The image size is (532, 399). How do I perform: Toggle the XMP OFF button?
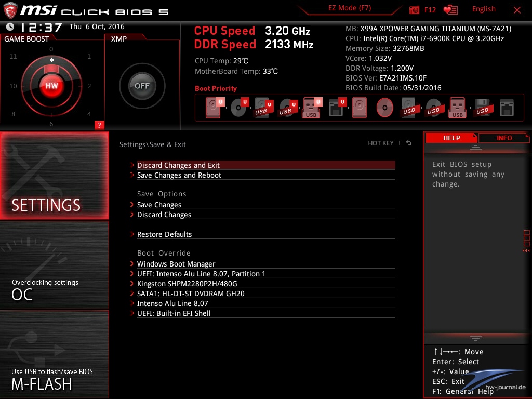(x=142, y=86)
